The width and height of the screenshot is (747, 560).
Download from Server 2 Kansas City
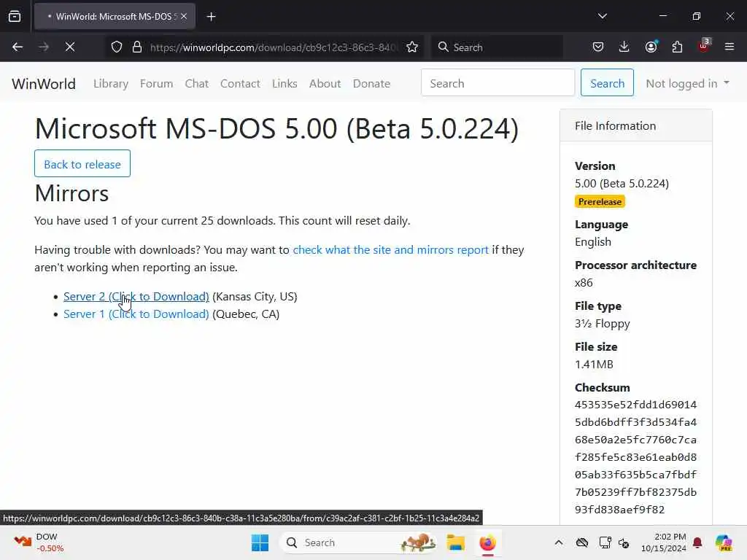point(136,297)
